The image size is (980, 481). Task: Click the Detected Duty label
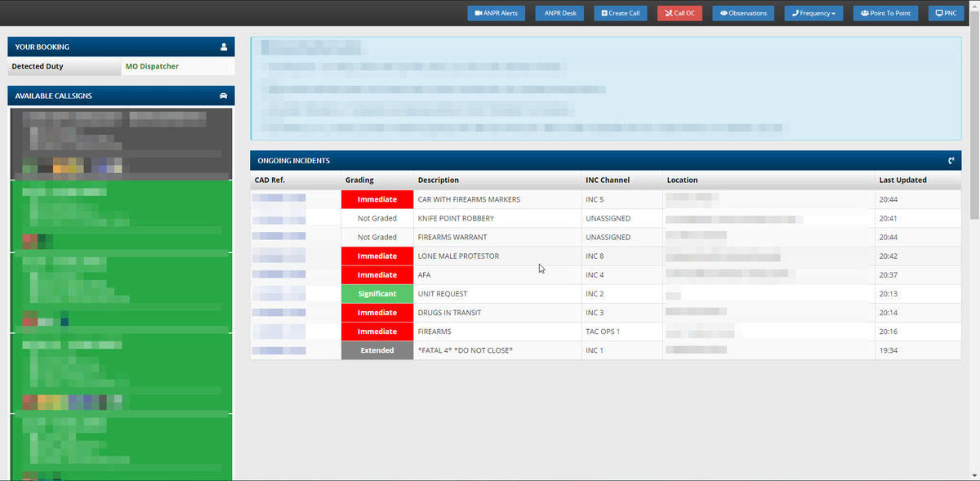point(38,66)
